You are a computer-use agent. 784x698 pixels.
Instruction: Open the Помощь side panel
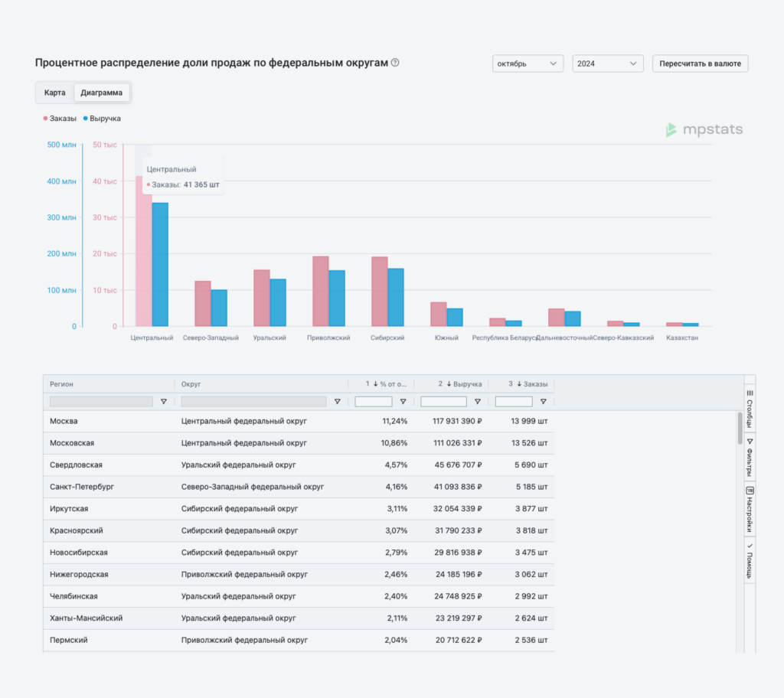750,561
